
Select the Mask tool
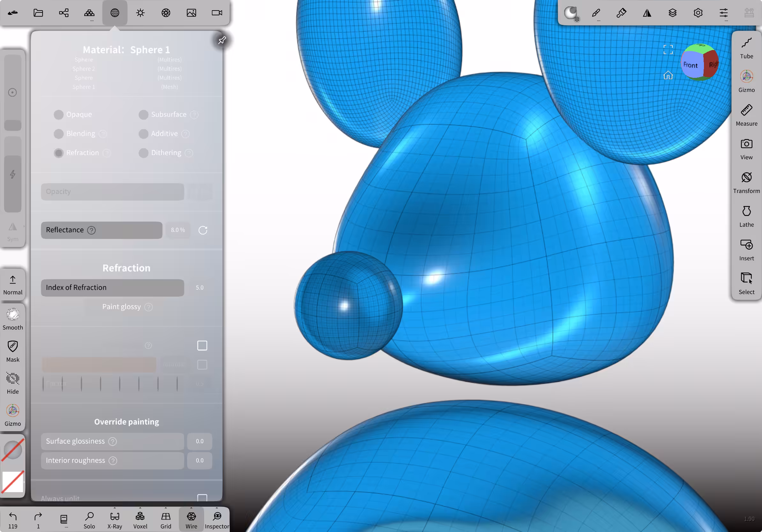13,351
